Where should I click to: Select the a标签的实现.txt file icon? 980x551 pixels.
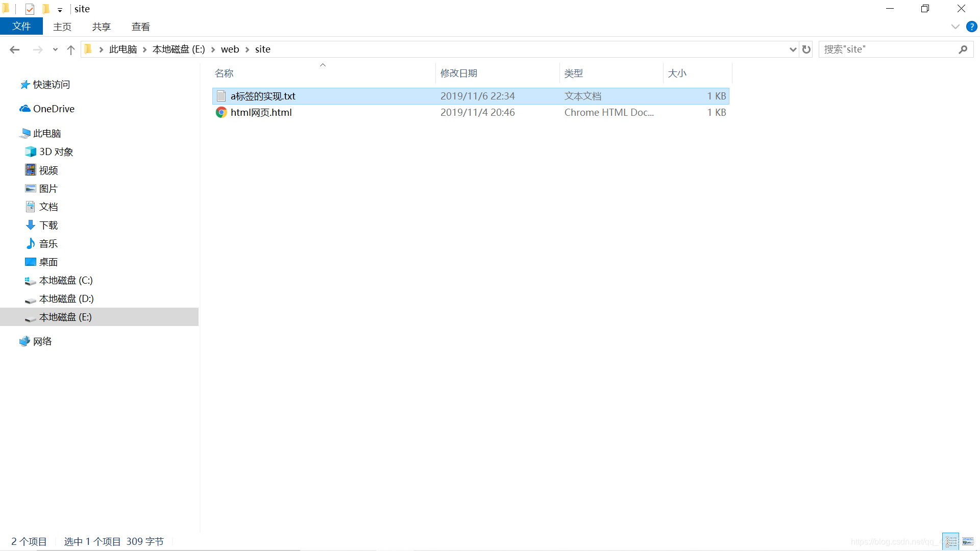[221, 96]
